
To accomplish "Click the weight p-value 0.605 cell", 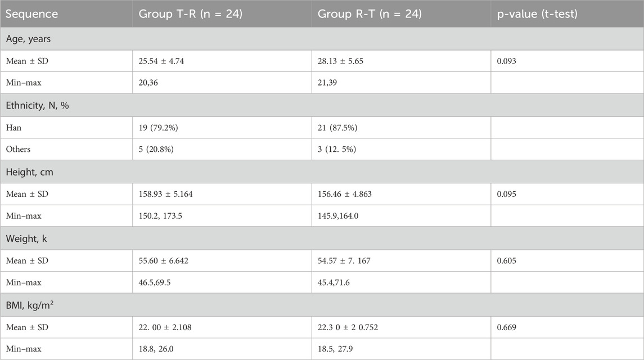I will point(507,260).
